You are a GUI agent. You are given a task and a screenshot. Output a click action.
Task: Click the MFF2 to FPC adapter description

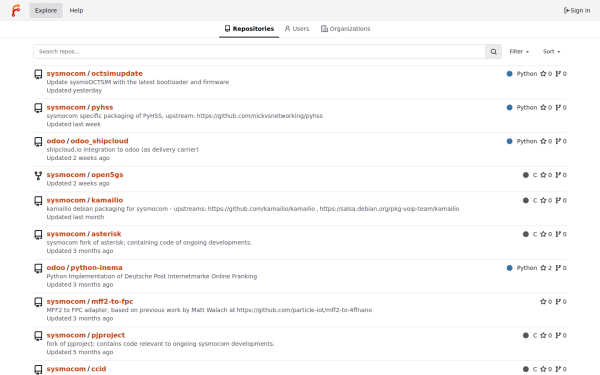click(209, 310)
